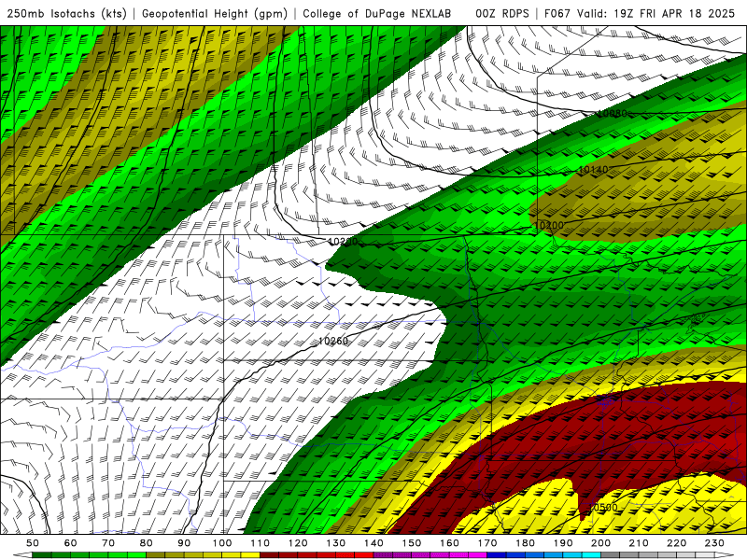Screen dimensions: 747x560
Task: Click the 160 value on the color scale
Action: click(x=449, y=543)
